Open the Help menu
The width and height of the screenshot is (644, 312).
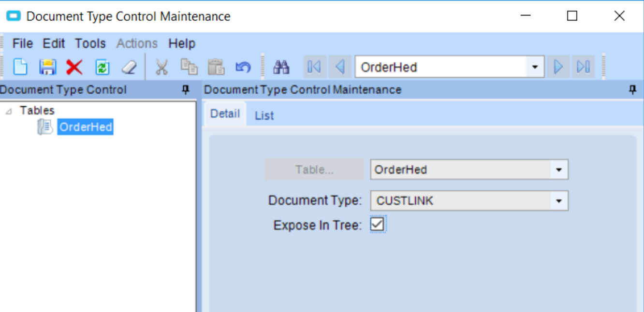point(182,43)
